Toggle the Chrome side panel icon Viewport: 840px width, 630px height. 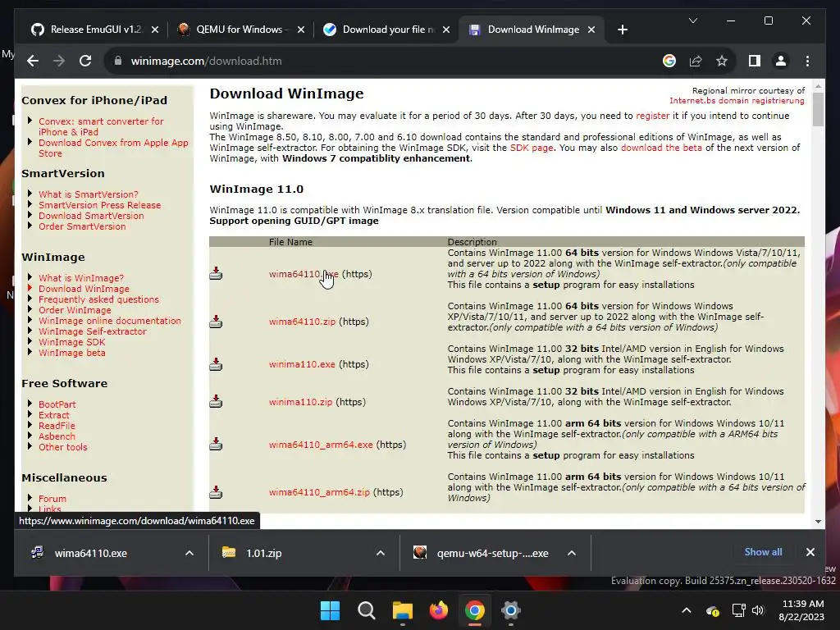[x=755, y=61]
